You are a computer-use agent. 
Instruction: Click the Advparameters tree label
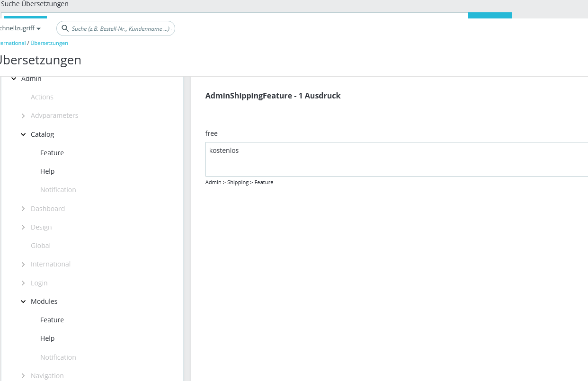54,115
